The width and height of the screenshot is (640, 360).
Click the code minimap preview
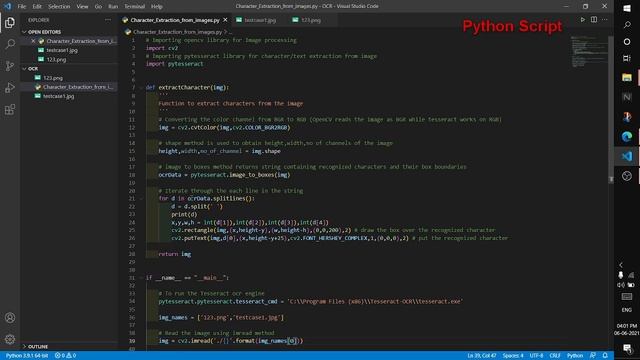pos(588,52)
